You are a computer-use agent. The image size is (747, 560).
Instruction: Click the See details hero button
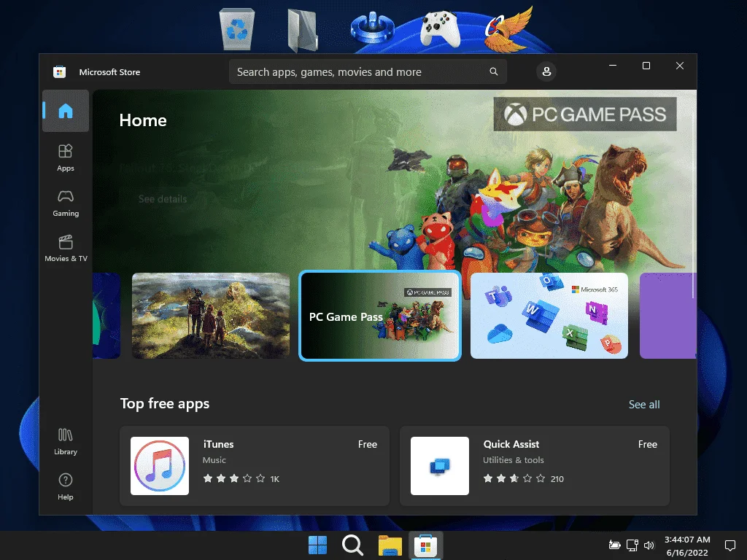click(x=163, y=199)
